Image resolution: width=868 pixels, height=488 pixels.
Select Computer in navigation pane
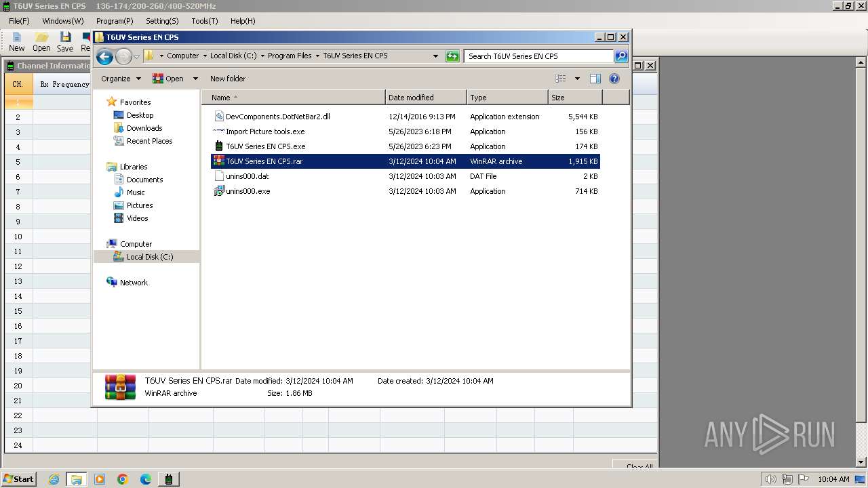[136, 244]
